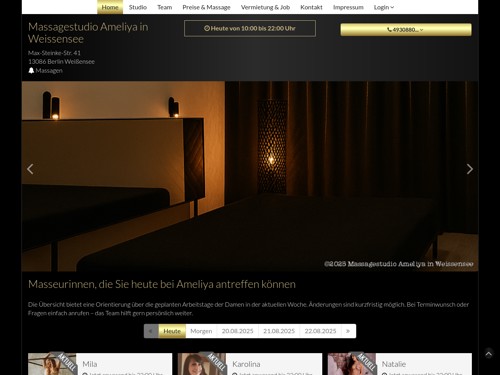This screenshot has width=500, height=375.
Task: Click the scroll-to-top arrow button
Action: pos(489,354)
